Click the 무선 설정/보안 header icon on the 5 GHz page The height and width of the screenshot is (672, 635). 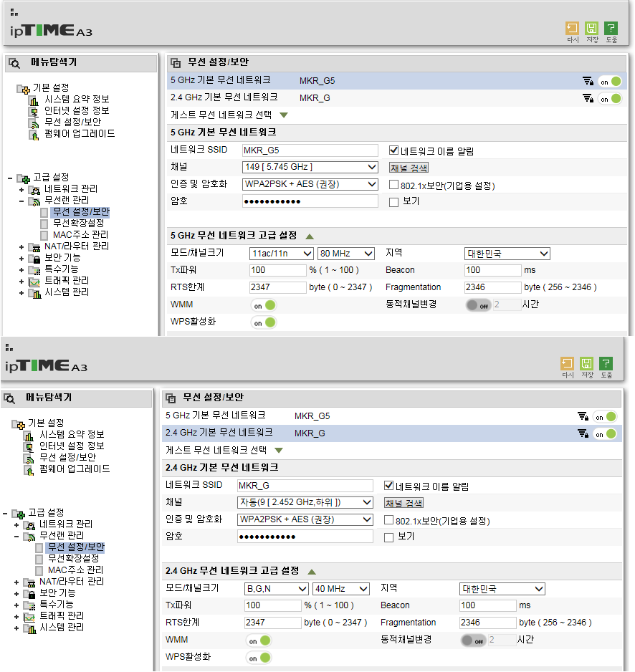click(x=176, y=63)
